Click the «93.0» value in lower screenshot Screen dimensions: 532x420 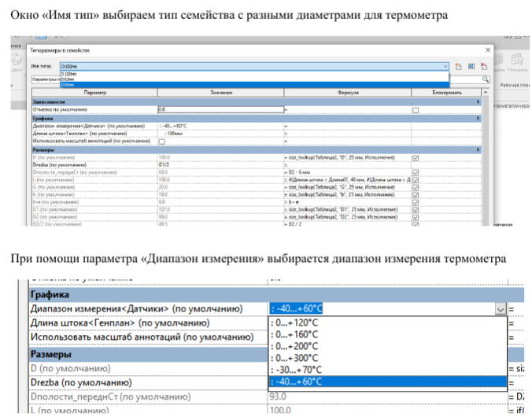click(x=278, y=396)
